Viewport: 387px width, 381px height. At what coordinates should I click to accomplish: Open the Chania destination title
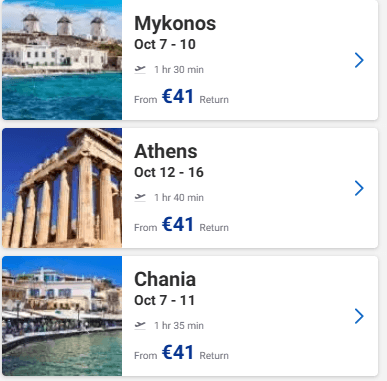pyautogui.click(x=165, y=279)
